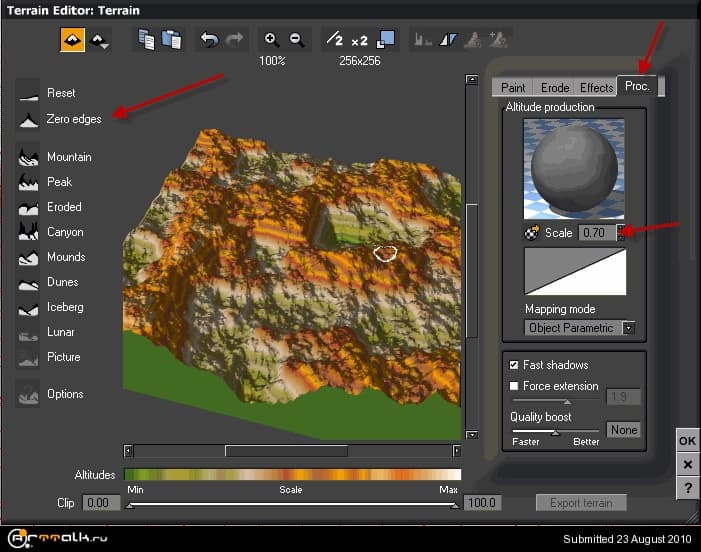Click the Copy terrain icon
The width and height of the screenshot is (701, 552).
pos(146,40)
